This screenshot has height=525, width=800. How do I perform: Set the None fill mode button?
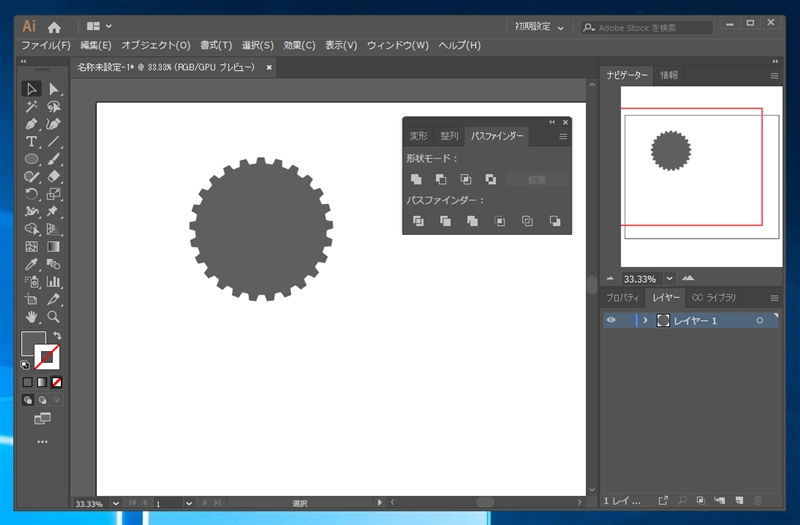point(57,382)
